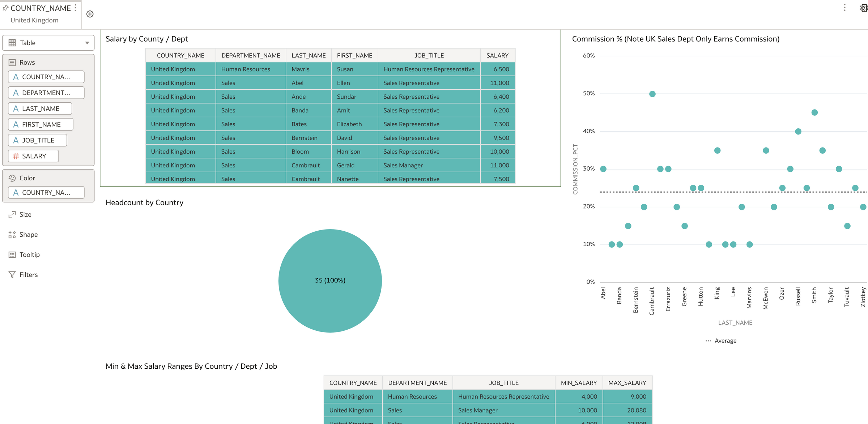Select the Salary by County / Dept table title
This screenshot has width=868, height=424.
(x=147, y=39)
